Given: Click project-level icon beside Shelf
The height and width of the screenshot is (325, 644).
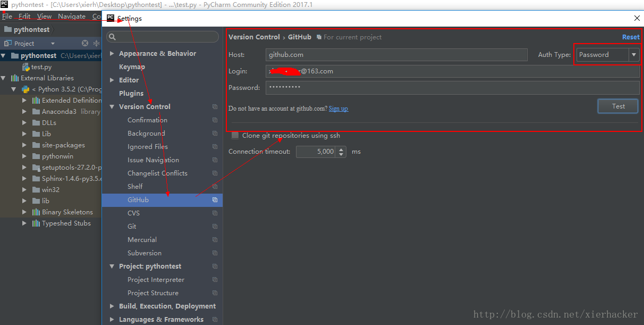Looking at the screenshot, I should point(215,187).
